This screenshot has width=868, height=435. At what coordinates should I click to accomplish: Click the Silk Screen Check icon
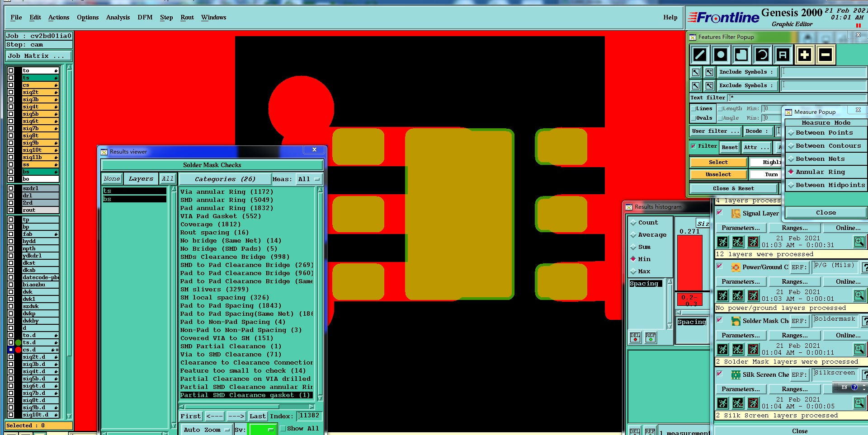click(x=736, y=374)
